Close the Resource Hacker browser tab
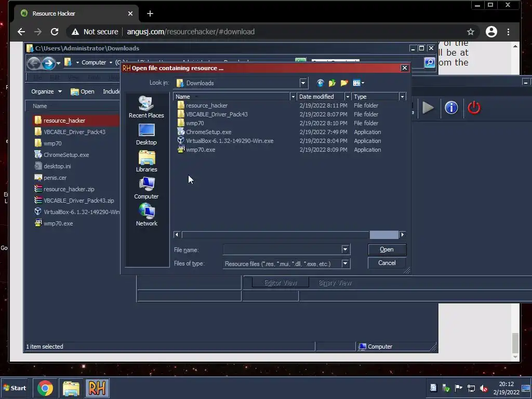The height and width of the screenshot is (399, 532). 130,14
